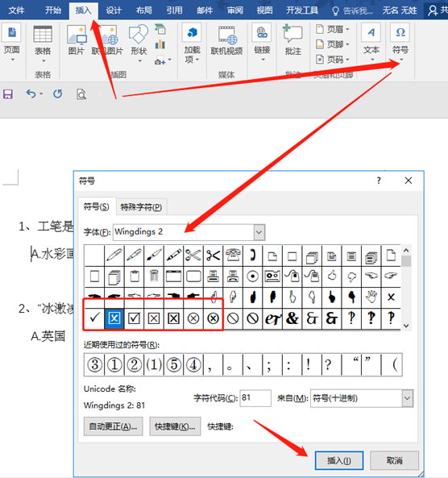Viewport: 448px width, 478px height.
Task: Insert a chart using chart icon
Action: (x=160, y=45)
